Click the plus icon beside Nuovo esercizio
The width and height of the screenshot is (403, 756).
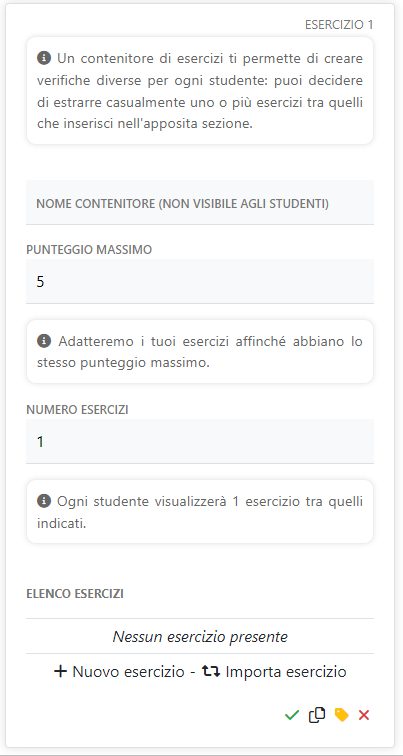[x=60, y=672]
